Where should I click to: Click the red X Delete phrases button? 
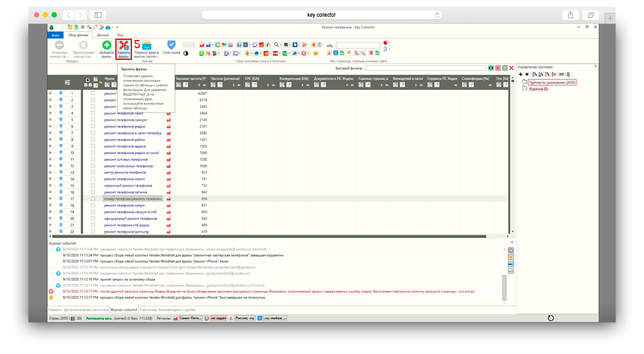[x=124, y=49]
